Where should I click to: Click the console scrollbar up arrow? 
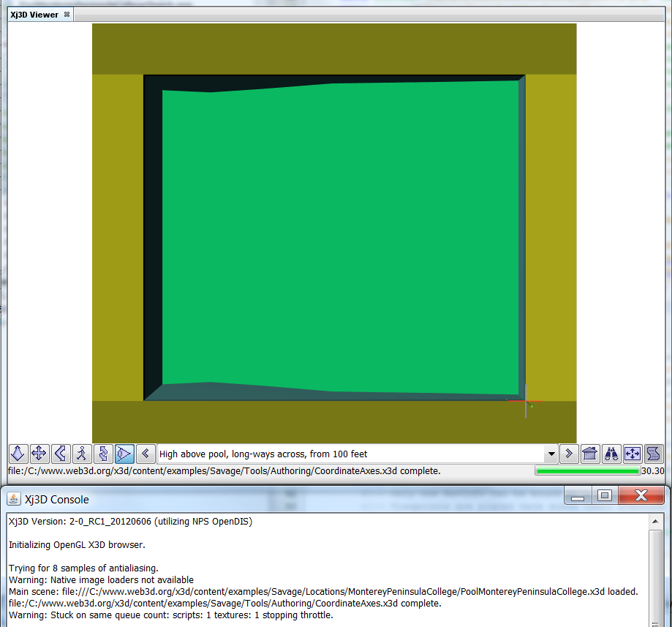[657, 521]
